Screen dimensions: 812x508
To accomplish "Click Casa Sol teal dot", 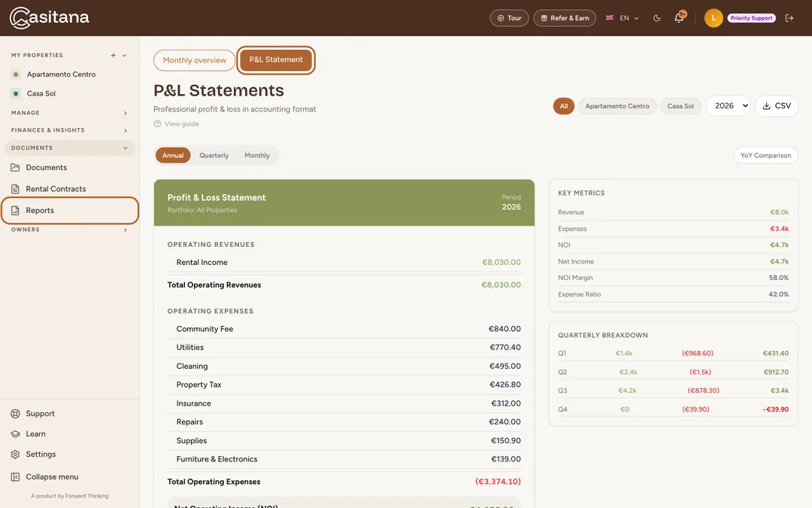I will [16, 94].
